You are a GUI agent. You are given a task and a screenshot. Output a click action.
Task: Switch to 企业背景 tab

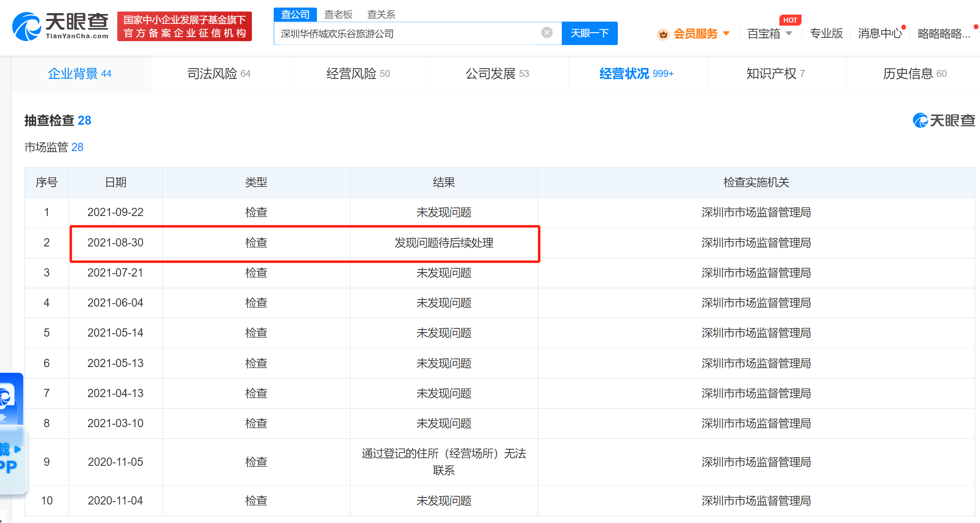point(80,74)
